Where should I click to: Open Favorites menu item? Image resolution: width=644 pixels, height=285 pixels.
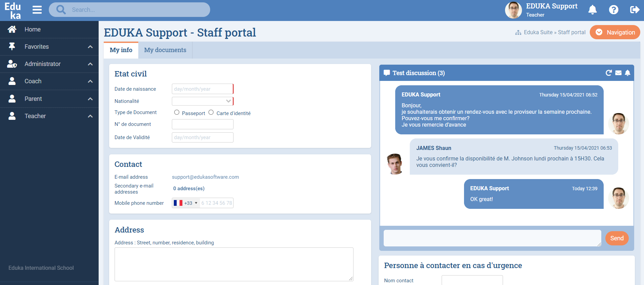click(49, 47)
